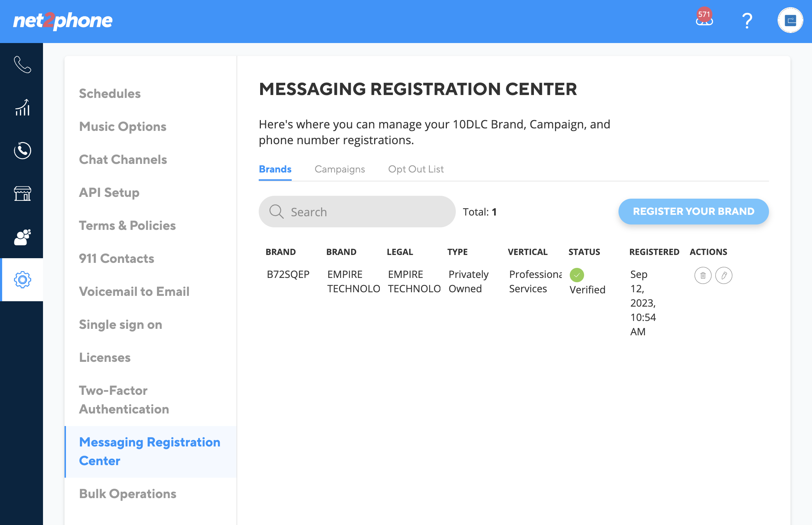This screenshot has width=812, height=525.
Task: Click the B72SQEP brand ID cell
Action: [x=288, y=274]
